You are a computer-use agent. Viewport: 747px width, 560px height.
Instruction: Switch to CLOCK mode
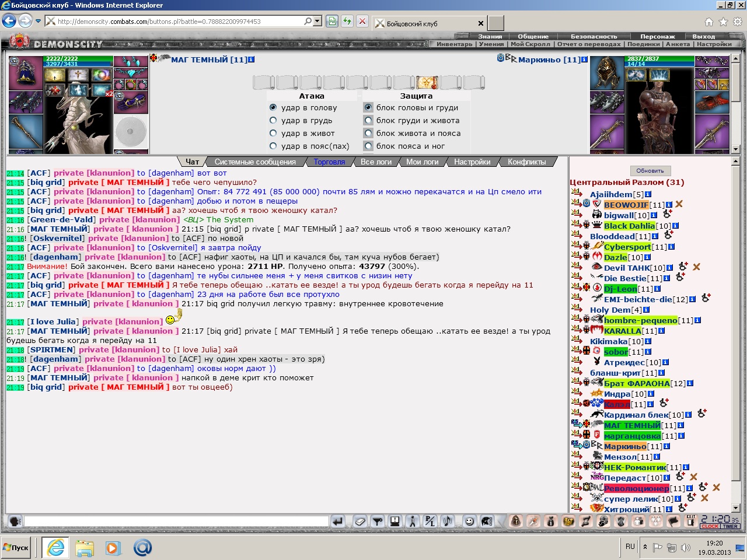point(710,526)
